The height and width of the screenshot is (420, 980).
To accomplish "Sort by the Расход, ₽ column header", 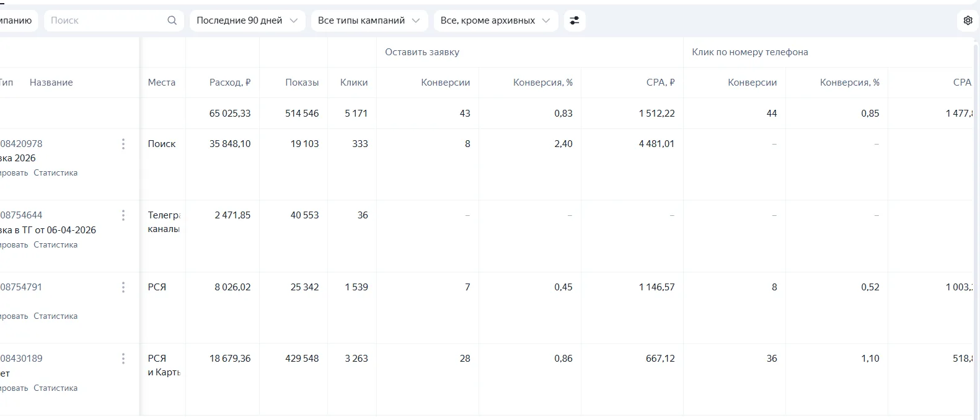I will (230, 83).
